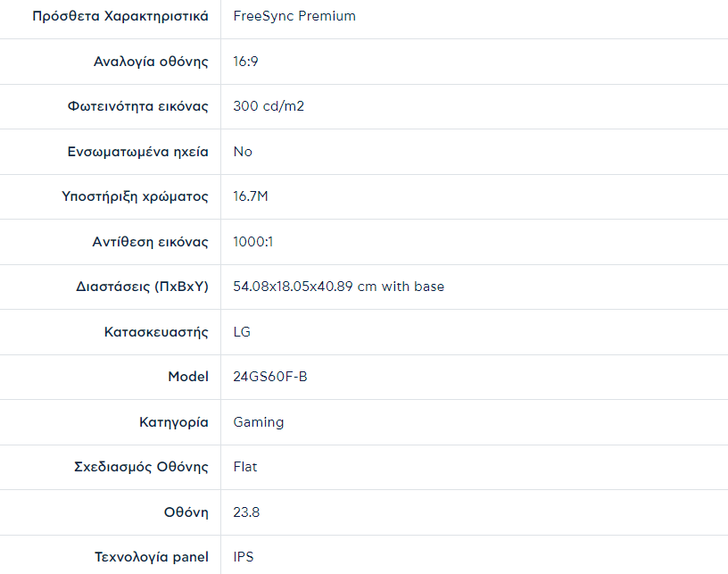The width and height of the screenshot is (728, 574).
Task: Select the Πρόσθετα Χαρακτηριστικά label
Action: click(x=120, y=16)
